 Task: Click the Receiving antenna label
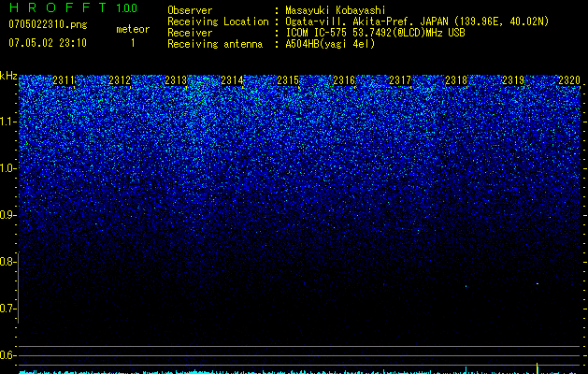[215, 44]
